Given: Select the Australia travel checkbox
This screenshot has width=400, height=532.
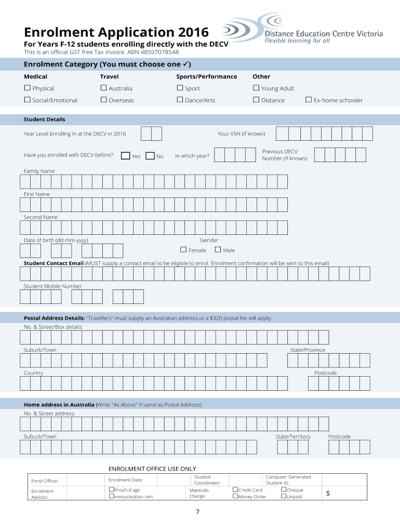Looking at the screenshot, I should tap(104, 88).
